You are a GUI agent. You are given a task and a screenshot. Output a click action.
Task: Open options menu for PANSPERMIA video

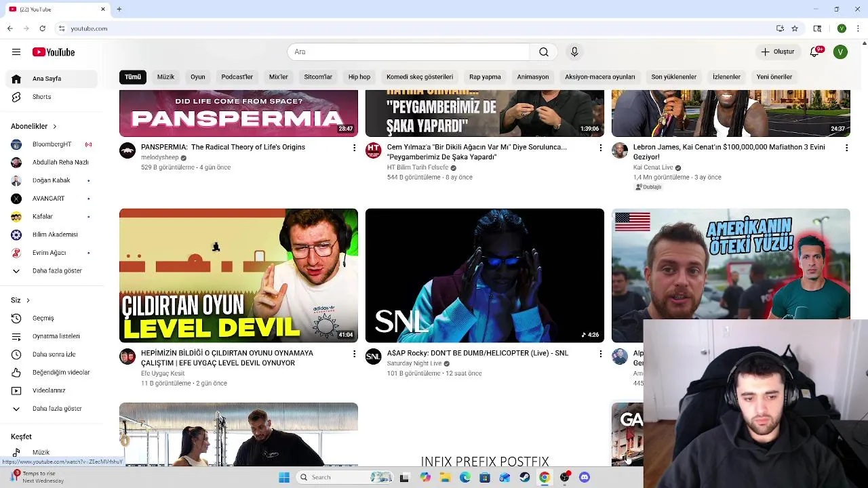[354, 148]
